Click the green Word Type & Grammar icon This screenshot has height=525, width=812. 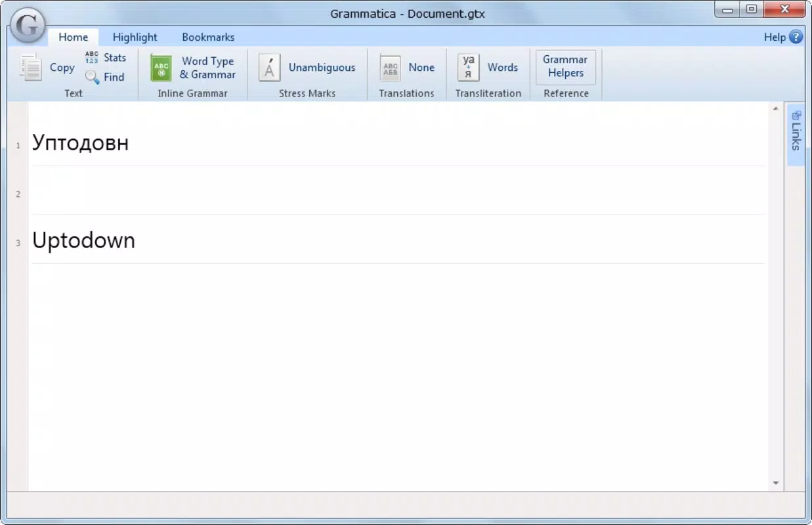click(161, 68)
